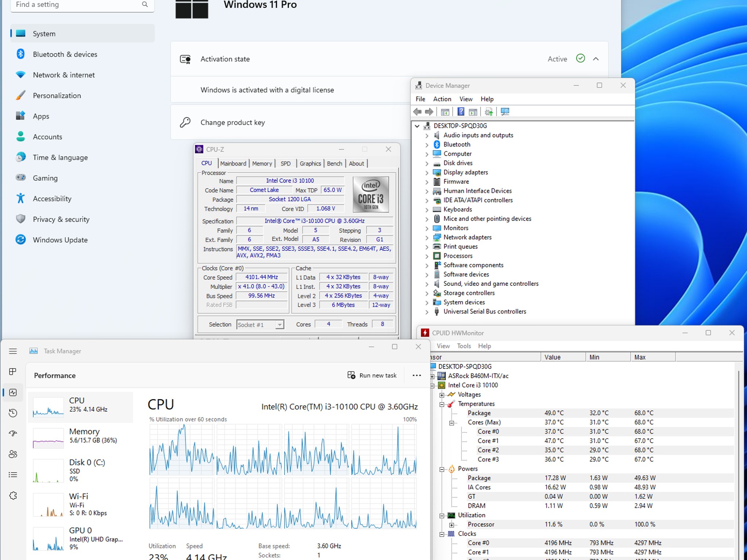Open Task Manager App history icon
This screenshot has height=560, width=747.
tap(13, 413)
